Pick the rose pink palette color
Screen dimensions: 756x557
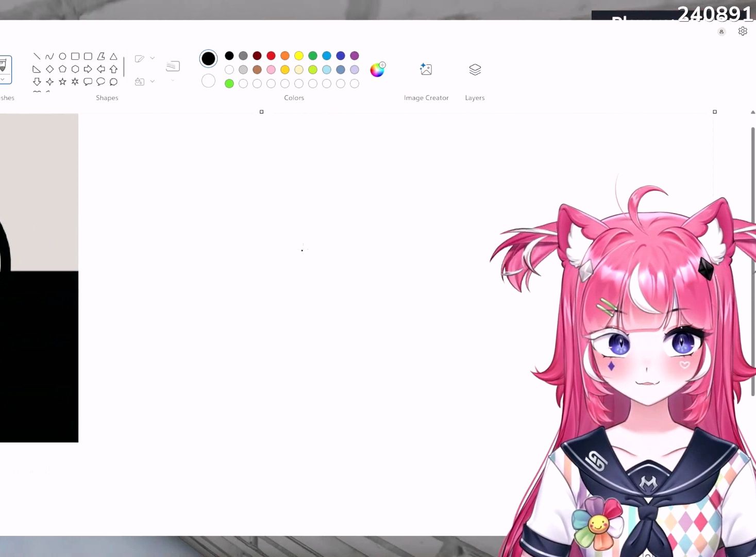tap(271, 70)
